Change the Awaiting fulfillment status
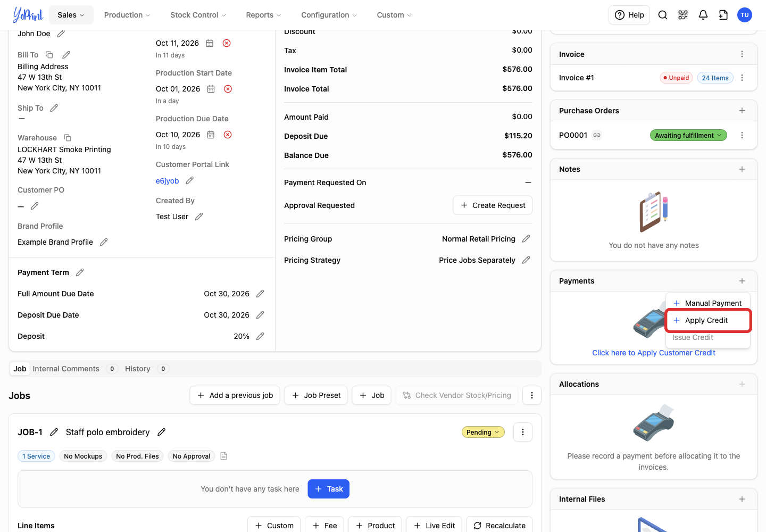The height and width of the screenshot is (532, 766). click(688, 135)
